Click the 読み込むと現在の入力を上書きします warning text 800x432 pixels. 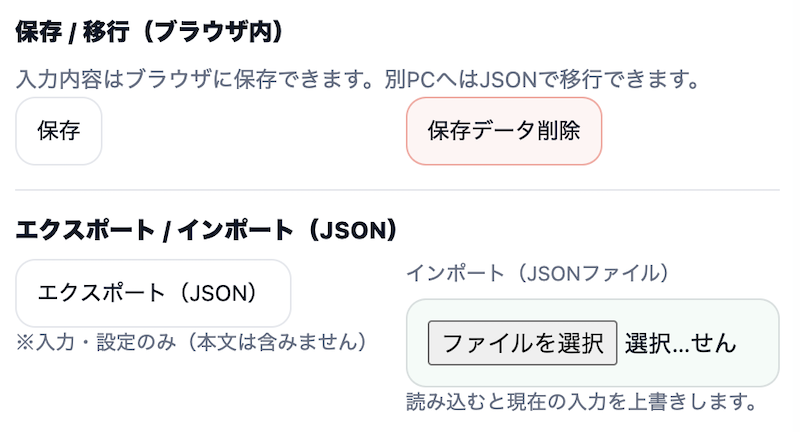pos(580,402)
